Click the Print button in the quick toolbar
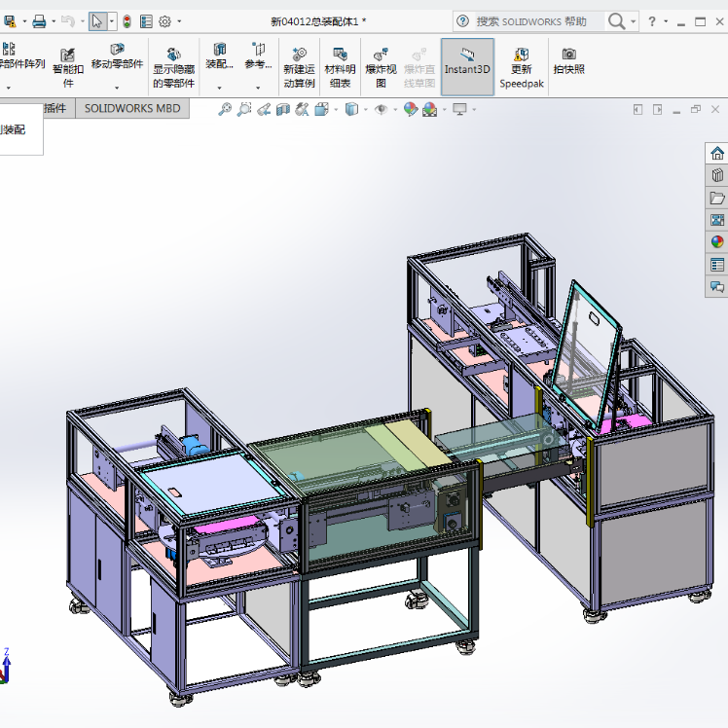The width and height of the screenshot is (728, 728). tap(39, 21)
